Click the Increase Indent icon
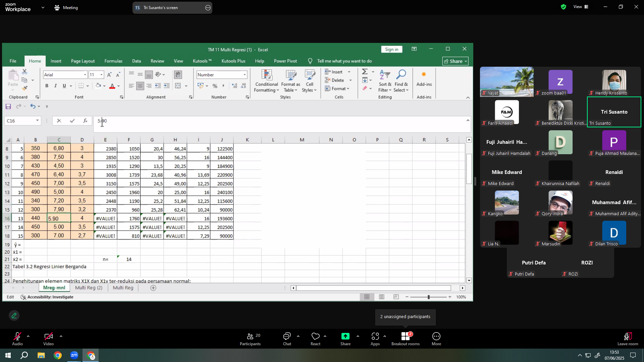The image size is (644, 362). (x=167, y=86)
